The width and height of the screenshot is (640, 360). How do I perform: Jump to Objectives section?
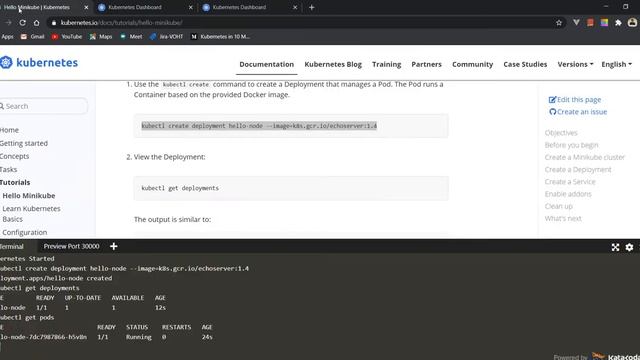pyautogui.click(x=561, y=133)
